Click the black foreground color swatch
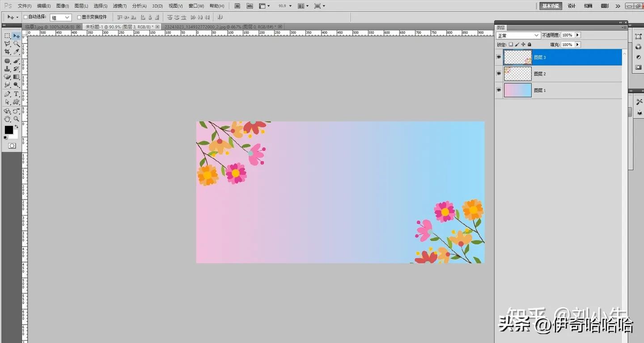The width and height of the screenshot is (644, 343). (x=8, y=130)
